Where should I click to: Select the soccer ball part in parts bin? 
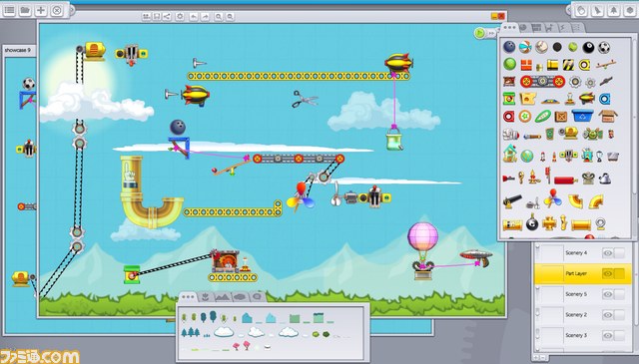(604, 48)
